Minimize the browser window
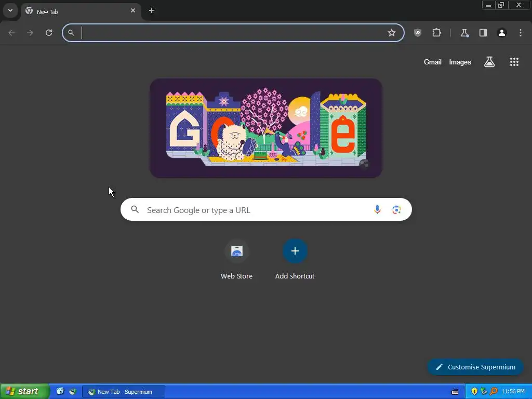 tap(488, 5)
